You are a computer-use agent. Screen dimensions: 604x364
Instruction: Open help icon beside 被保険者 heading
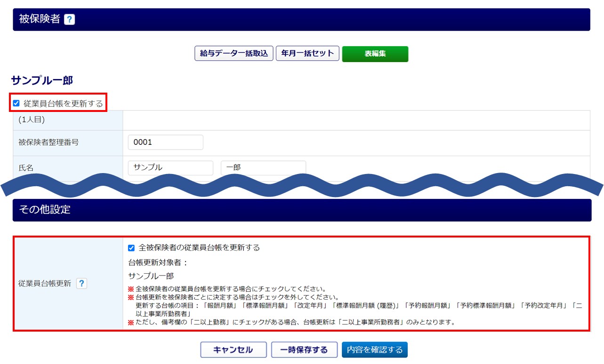click(69, 19)
